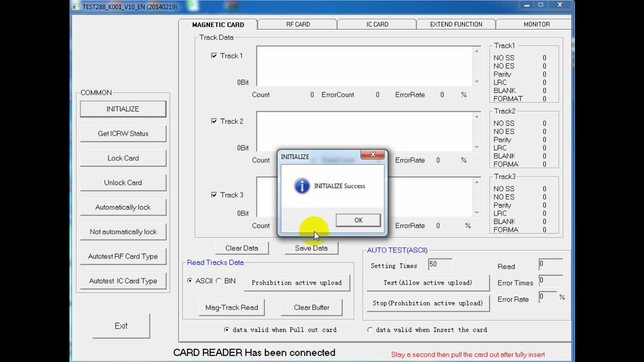
Task: Select data valid when Insert the card
Action: click(370, 330)
